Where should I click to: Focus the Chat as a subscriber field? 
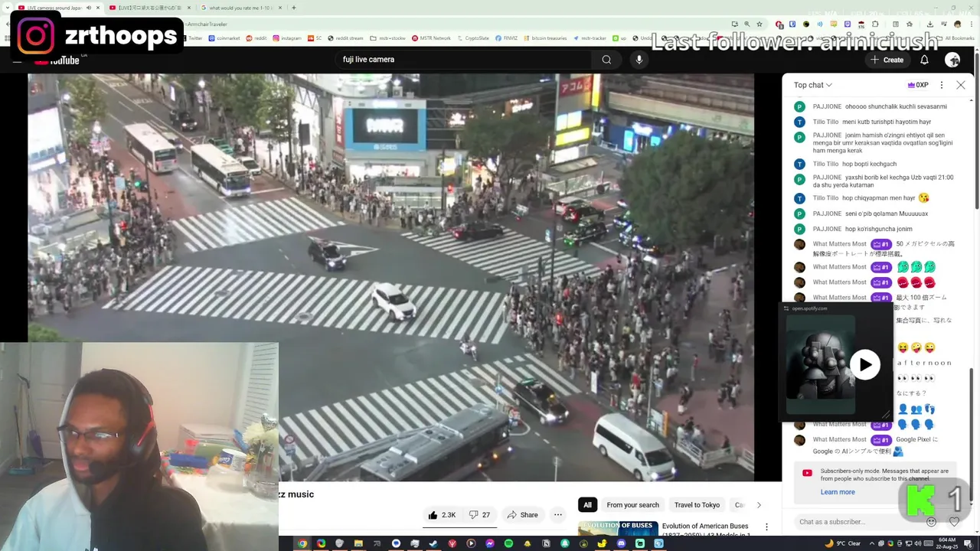tap(857, 522)
